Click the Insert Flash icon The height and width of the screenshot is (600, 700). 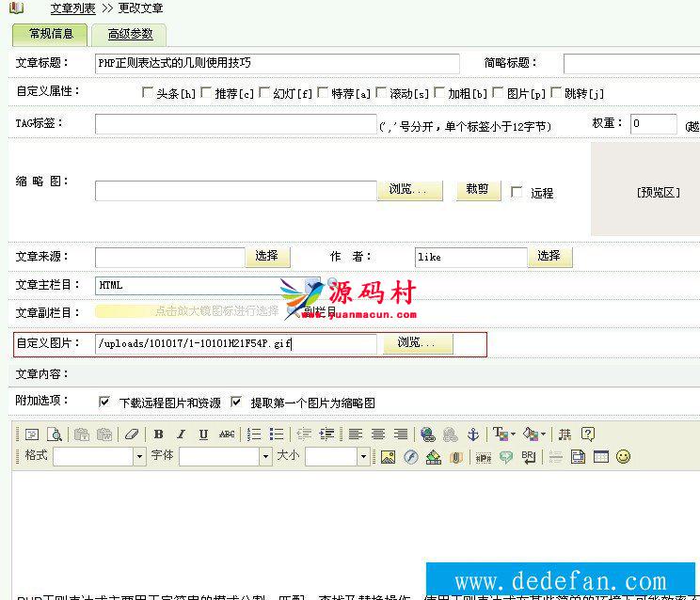(x=411, y=457)
